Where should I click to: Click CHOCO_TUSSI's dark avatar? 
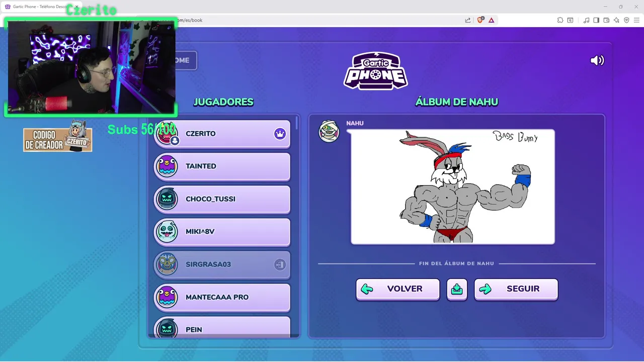pyautogui.click(x=167, y=199)
